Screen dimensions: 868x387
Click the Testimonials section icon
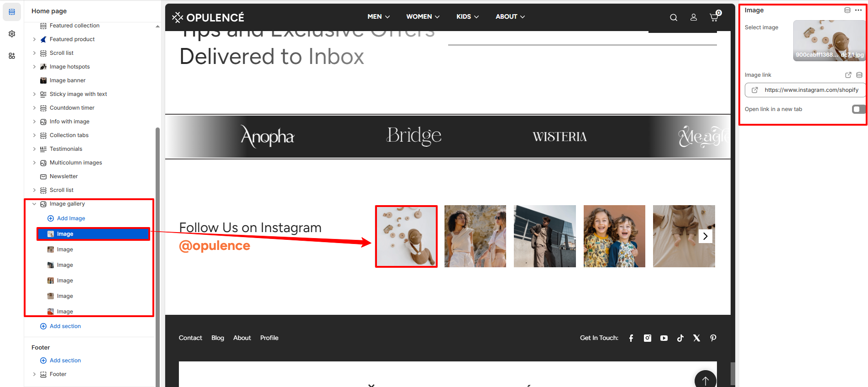coord(43,149)
